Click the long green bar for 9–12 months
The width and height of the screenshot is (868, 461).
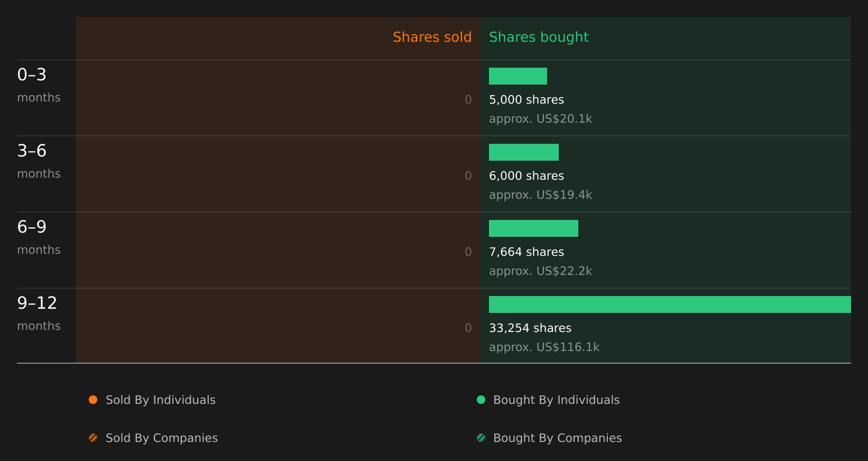(x=670, y=305)
